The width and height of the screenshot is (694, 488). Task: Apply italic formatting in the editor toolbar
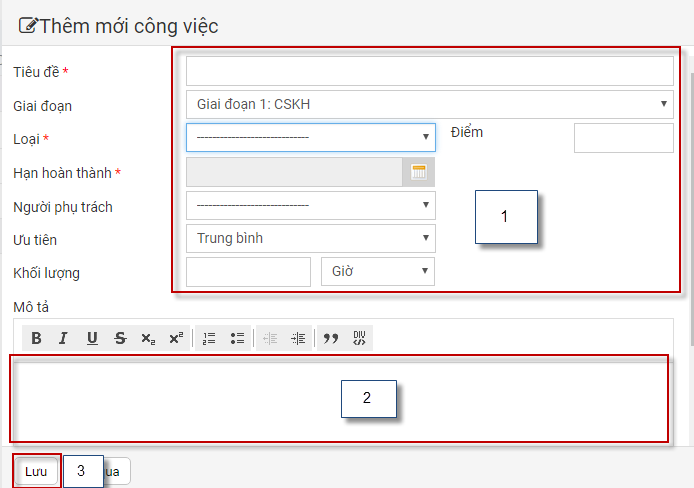(x=64, y=338)
